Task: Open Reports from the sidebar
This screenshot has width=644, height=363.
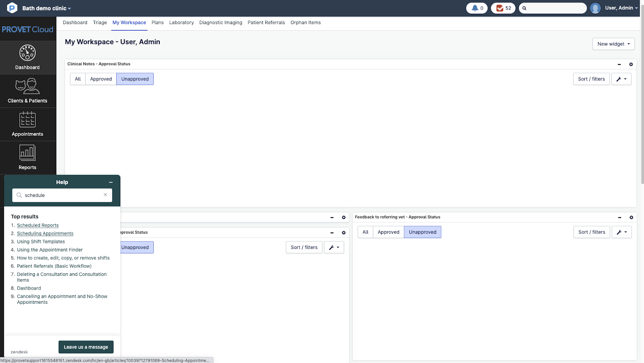Action: (x=27, y=153)
